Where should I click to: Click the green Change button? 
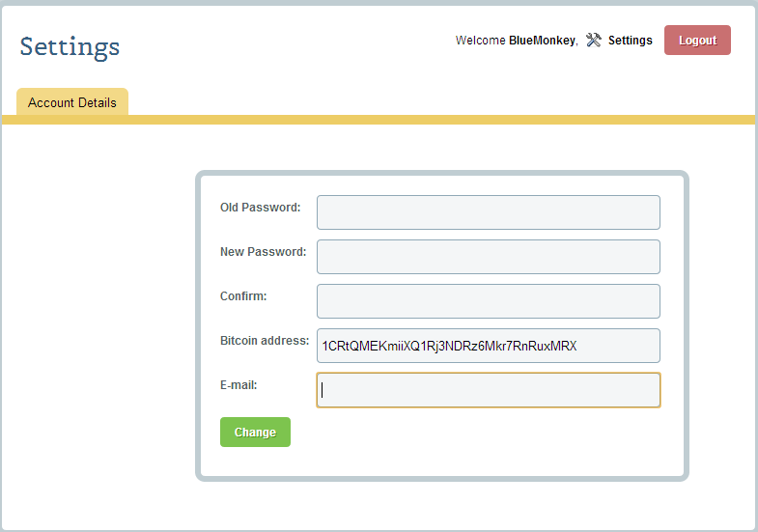click(255, 432)
